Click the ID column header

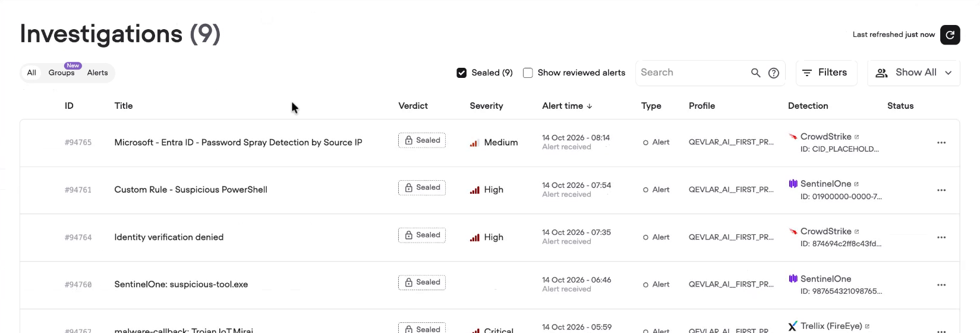pos(69,106)
